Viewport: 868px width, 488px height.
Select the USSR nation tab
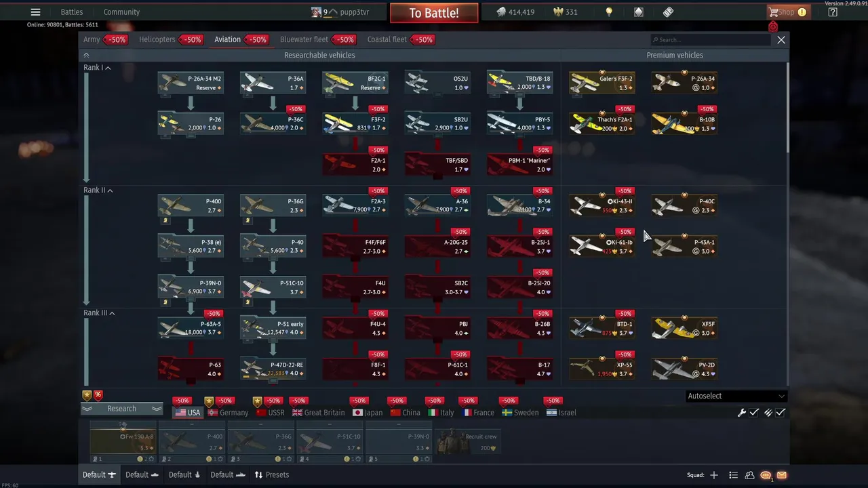tap(271, 412)
